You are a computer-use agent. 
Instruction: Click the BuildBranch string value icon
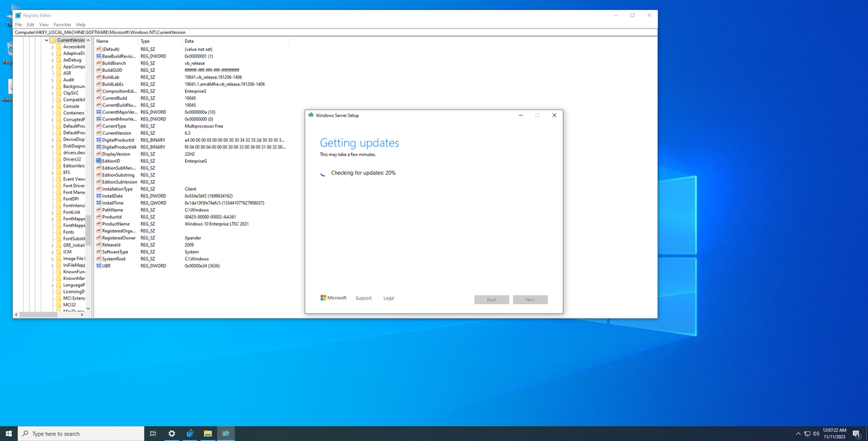point(98,63)
